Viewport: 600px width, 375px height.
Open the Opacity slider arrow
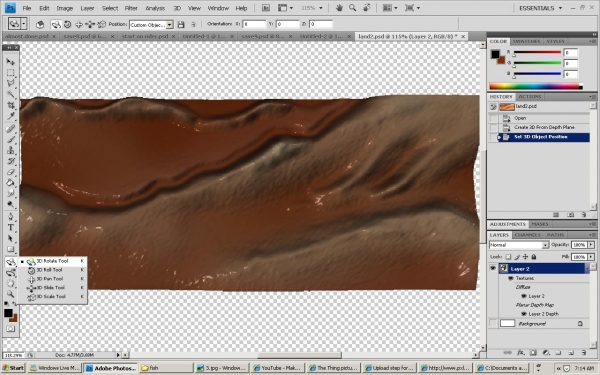pyautogui.click(x=591, y=245)
